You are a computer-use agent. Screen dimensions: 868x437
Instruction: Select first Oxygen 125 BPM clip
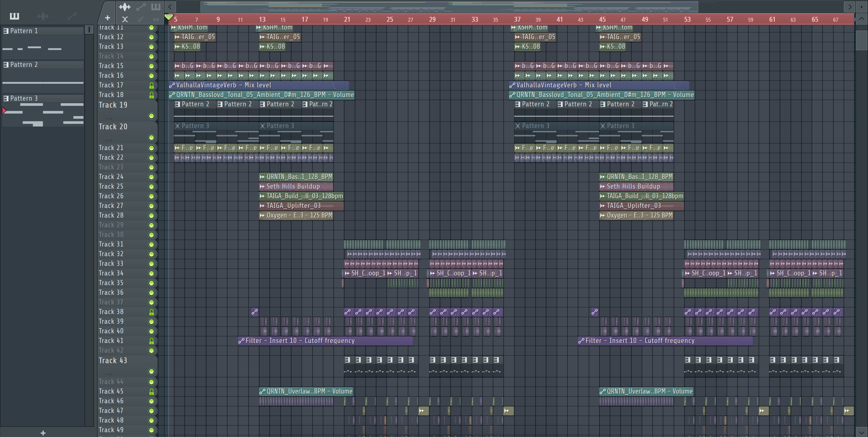pyautogui.click(x=296, y=215)
